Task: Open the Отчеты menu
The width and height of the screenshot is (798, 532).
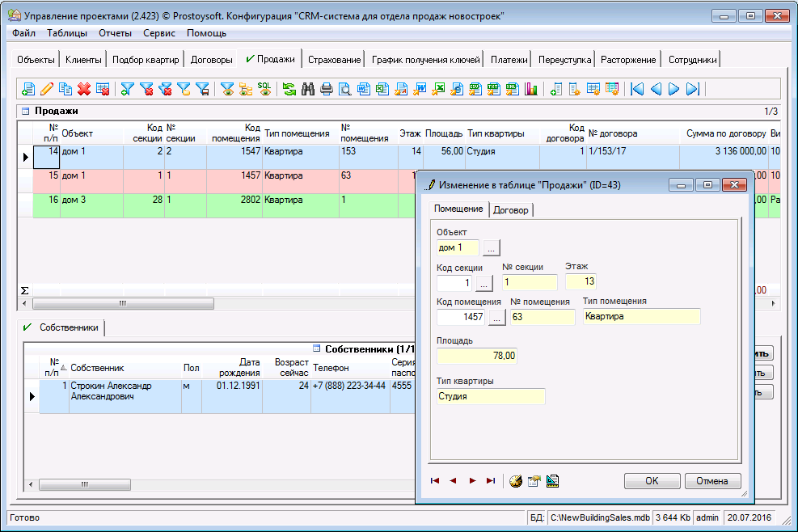Action: [x=115, y=33]
